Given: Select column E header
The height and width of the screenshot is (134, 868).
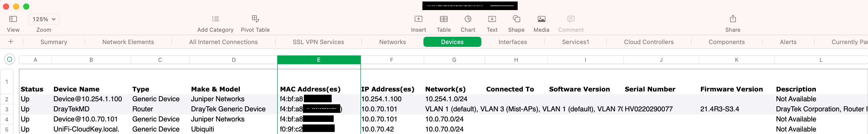Looking at the screenshot, I should point(319,60).
